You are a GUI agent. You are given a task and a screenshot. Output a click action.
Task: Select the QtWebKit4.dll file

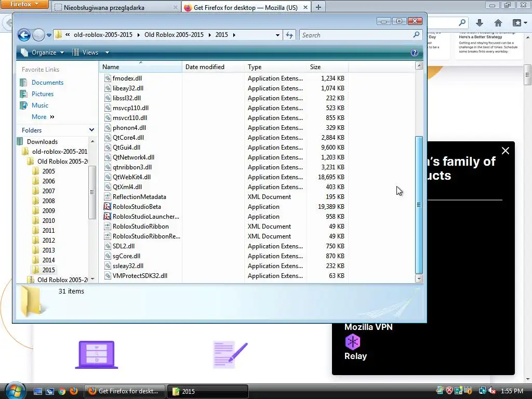[131, 177]
